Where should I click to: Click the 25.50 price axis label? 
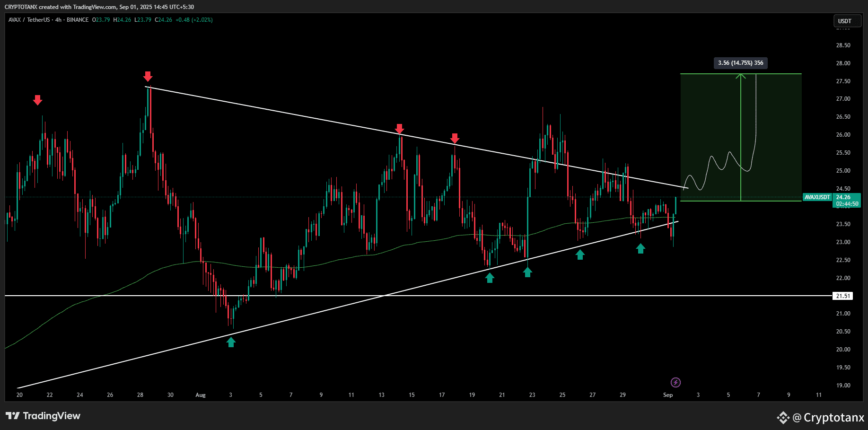[843, 153]
